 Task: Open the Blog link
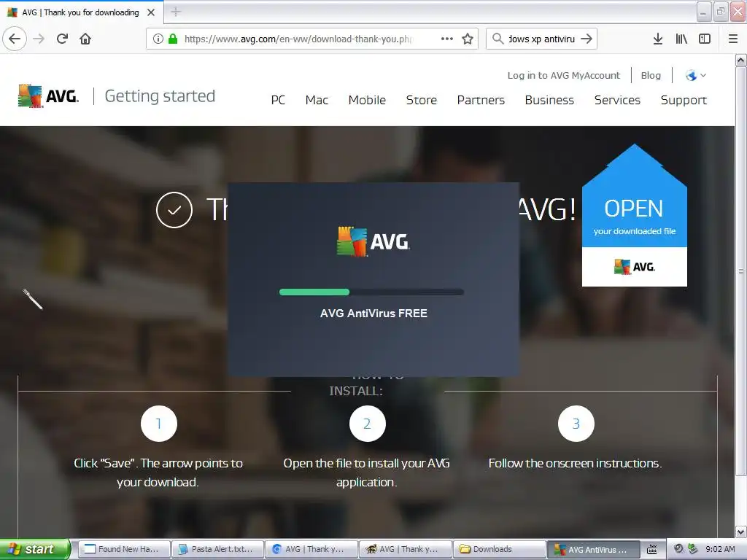coord(651,75)
